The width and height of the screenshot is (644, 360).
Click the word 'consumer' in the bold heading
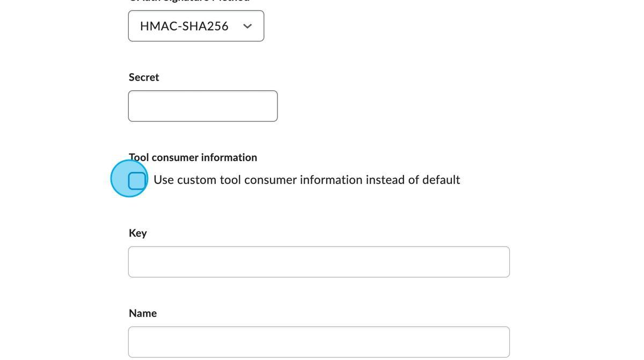coord(175,157)
